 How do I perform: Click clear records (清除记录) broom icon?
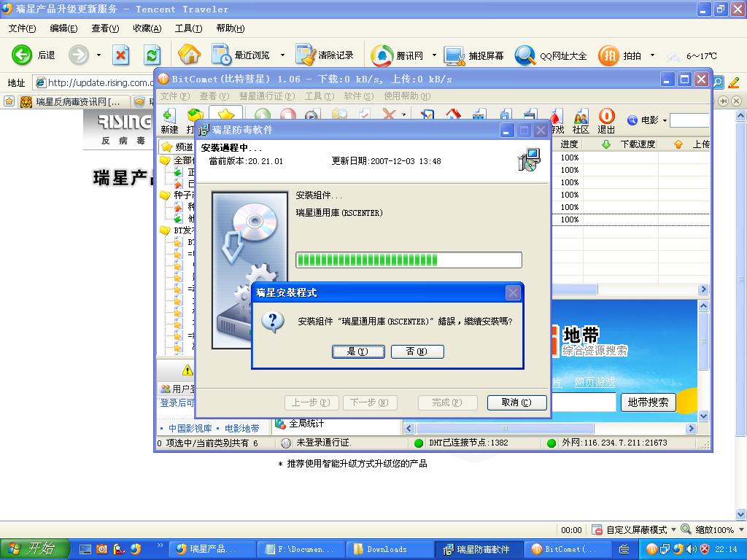pos(306,55)
